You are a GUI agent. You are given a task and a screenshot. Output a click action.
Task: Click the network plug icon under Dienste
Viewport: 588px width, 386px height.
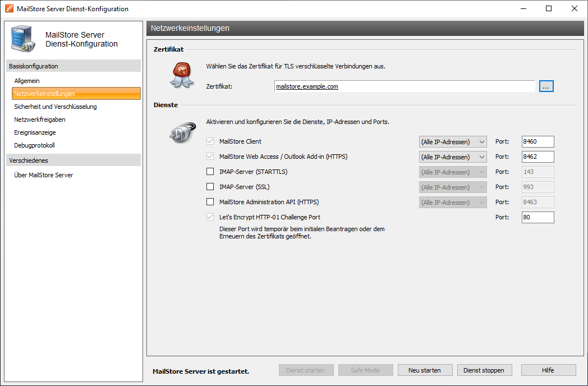tap(182, 132)
